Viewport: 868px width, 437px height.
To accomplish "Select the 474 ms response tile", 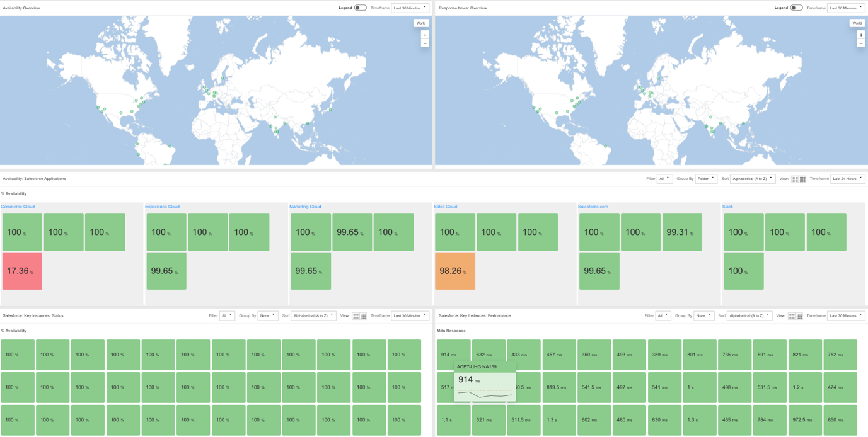I will [x=840, y=387].
